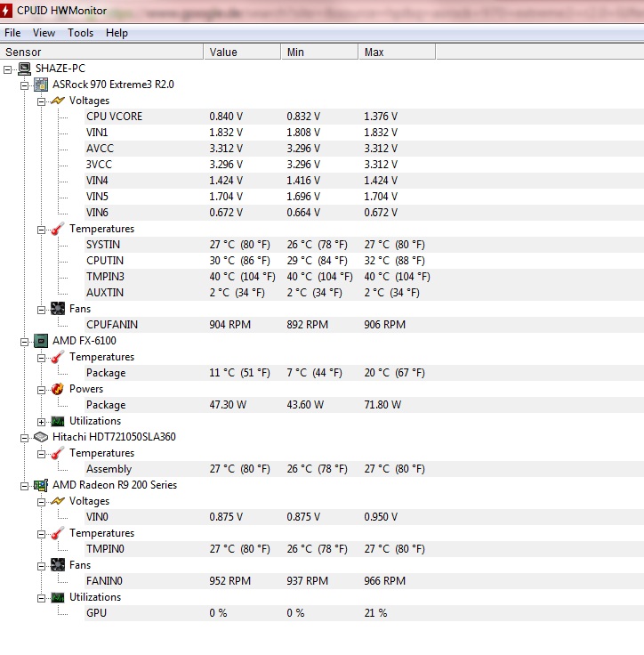Select the TMPIN0 temperature row

[364, 549]
